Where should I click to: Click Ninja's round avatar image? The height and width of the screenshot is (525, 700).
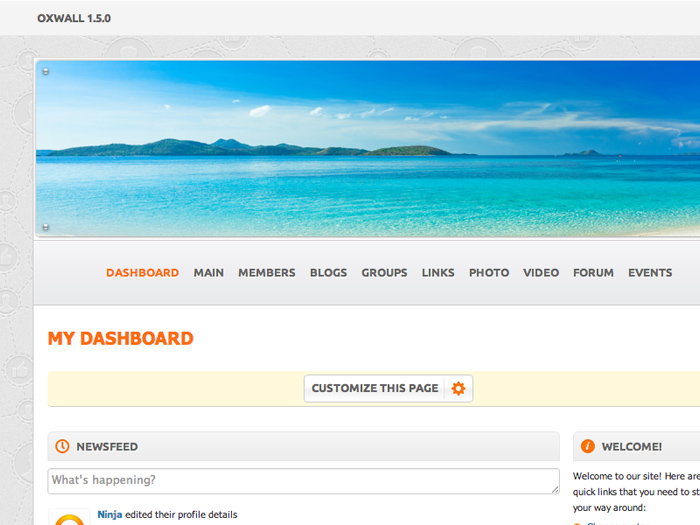point(69,519)
